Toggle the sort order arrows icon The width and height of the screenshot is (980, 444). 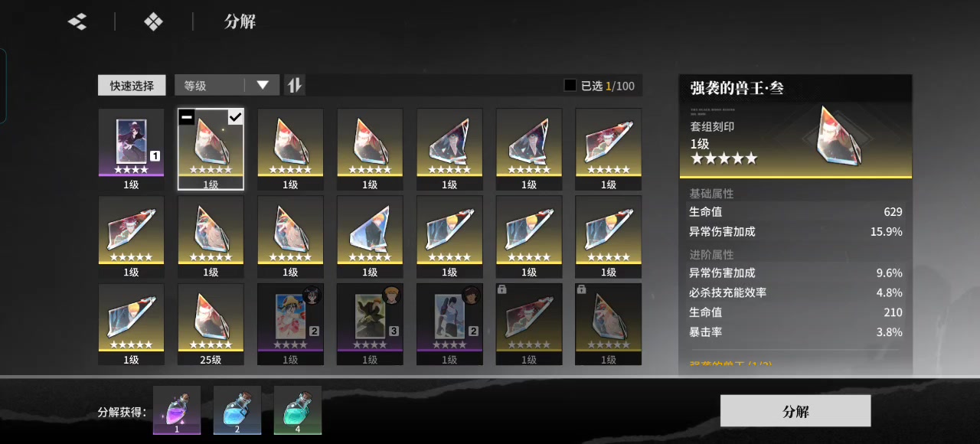pyautogui.click(x=294, y=85)
